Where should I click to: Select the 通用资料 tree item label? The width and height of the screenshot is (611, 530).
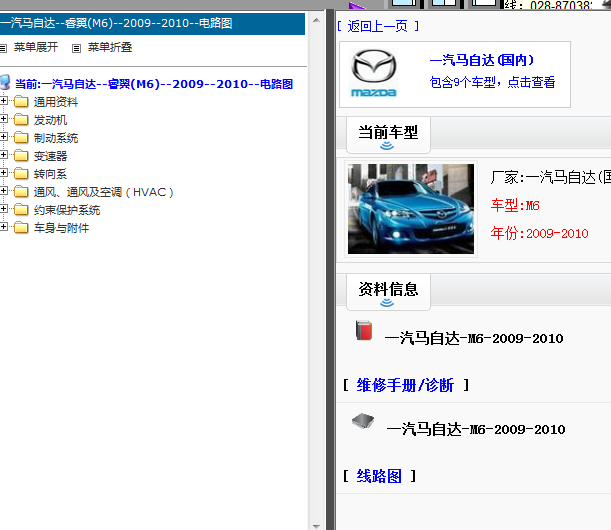point(56,102)
